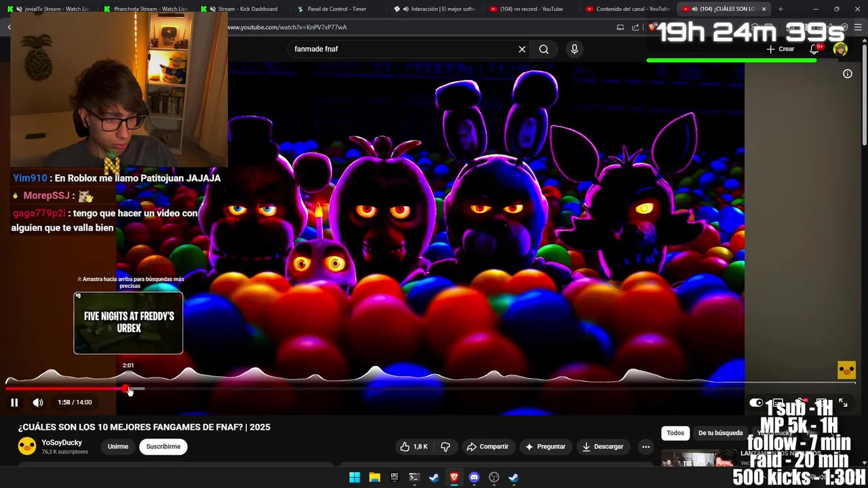Seek on the video progress bar
868x488 pixels.
(x=431, y=389)
